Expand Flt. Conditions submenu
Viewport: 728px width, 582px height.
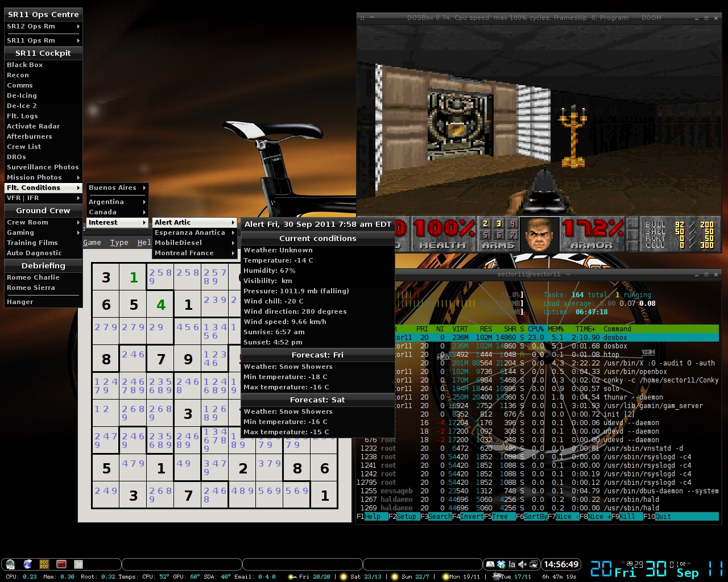pyautogui.click(x=43, y=188)
